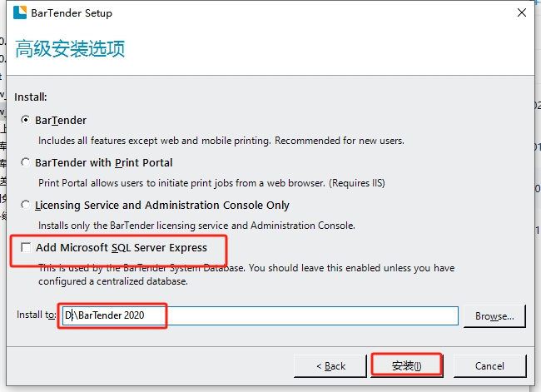541x392 pixels.
Task: Click the "Requires IIS" Print Portal description
Action: (211, 183)
